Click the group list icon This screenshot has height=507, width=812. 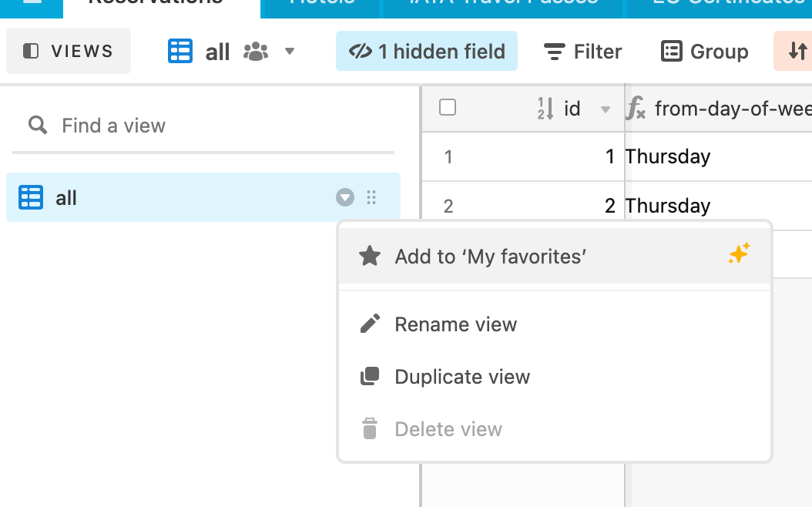pyautogui.click(x=672, y=52)
